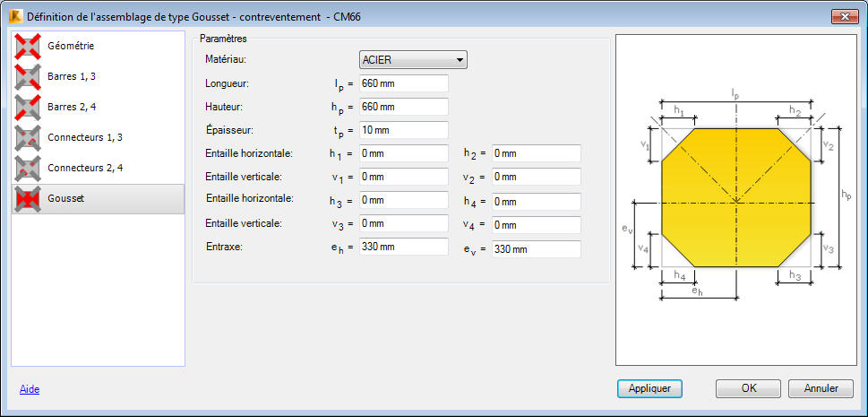
Task: Close the dialog window
Action: coord(845,17)
